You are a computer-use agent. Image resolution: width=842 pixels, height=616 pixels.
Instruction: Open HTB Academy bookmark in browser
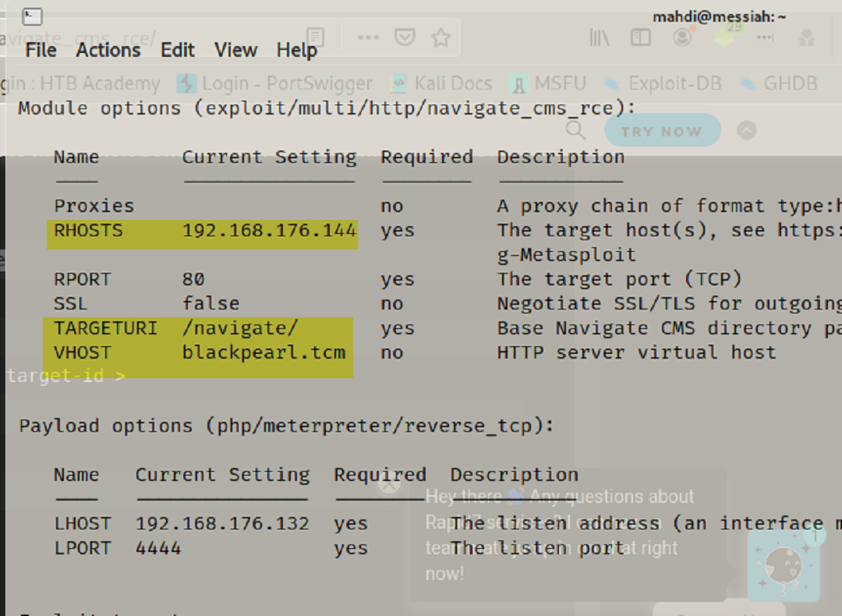pos(80,83)
